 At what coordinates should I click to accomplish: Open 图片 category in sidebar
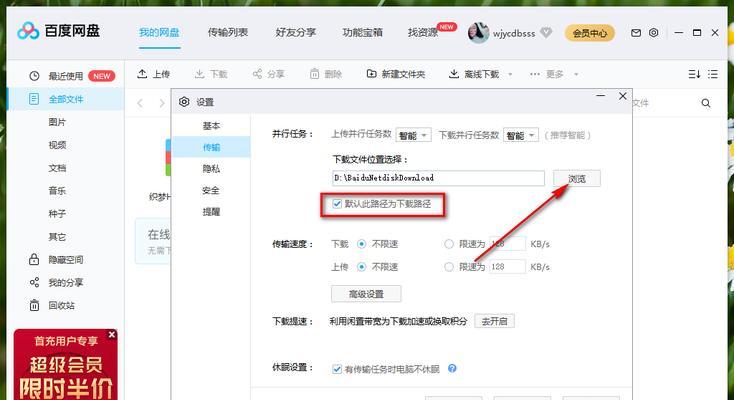(x=57, y=122)
